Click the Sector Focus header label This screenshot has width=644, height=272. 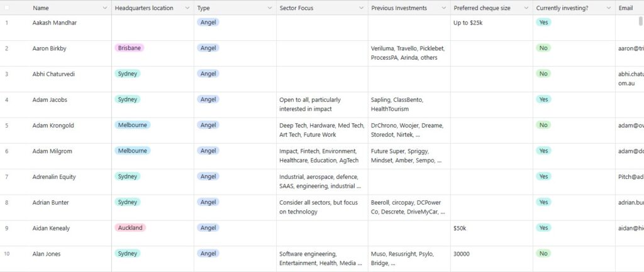pyautogui.click(x=296, y=8)
